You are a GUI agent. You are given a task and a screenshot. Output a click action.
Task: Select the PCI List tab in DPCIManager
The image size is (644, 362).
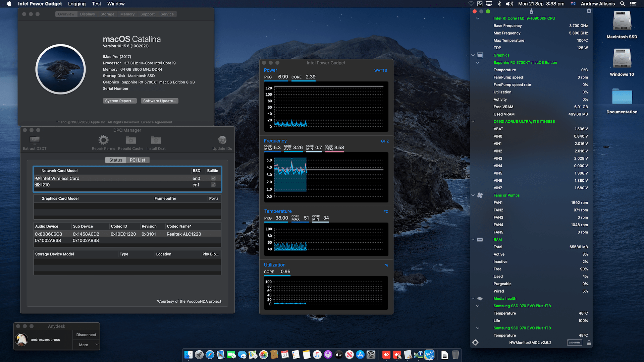point(138,160)
